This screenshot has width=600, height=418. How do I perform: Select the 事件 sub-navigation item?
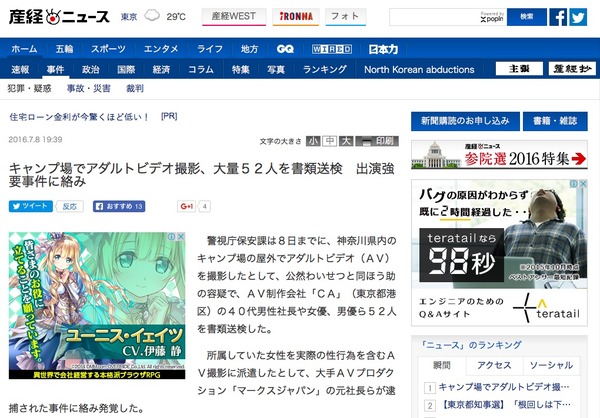[x=55, y=69]
